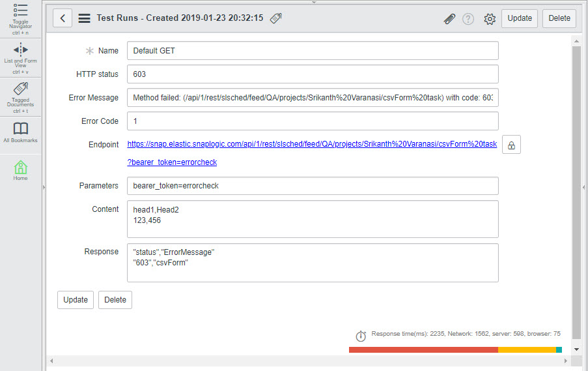Screen dimensions: 588x371
Task: Open the settings gear icon
Action: click(490, 19)
